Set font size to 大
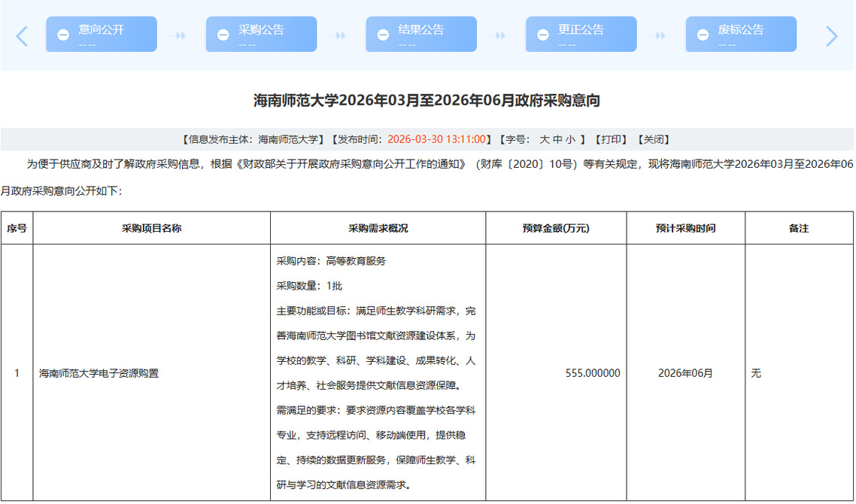856x504 pixels. 545,139
